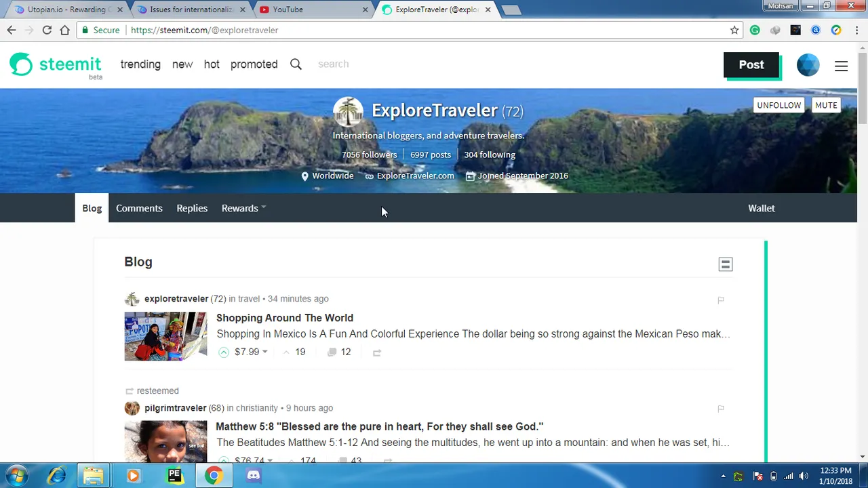This screenshot has width=868, height=488.
Task: Open a new browser tab
Action: coord(511,9)
